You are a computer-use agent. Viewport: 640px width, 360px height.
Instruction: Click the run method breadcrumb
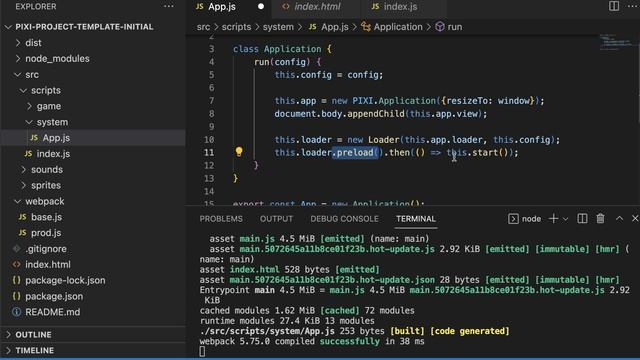click(x=449, y=27)
